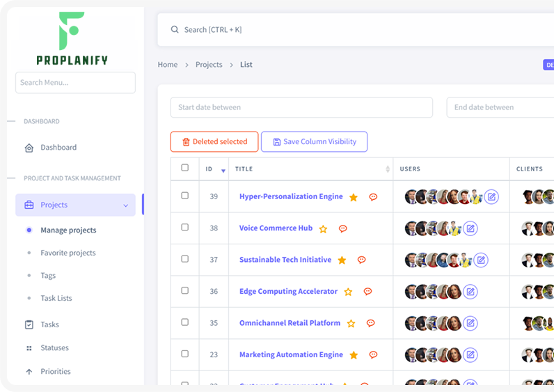Click the favorite star for Hyper-Personalization Engine

pyautogui.click(x=354, y=197)
